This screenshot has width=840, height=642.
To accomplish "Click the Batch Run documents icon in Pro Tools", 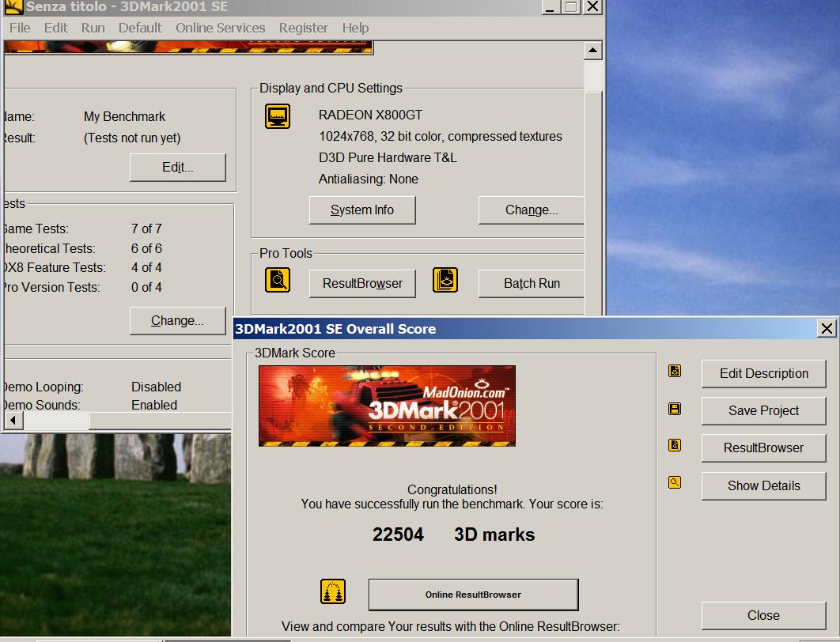I will (x=445, y=280).
